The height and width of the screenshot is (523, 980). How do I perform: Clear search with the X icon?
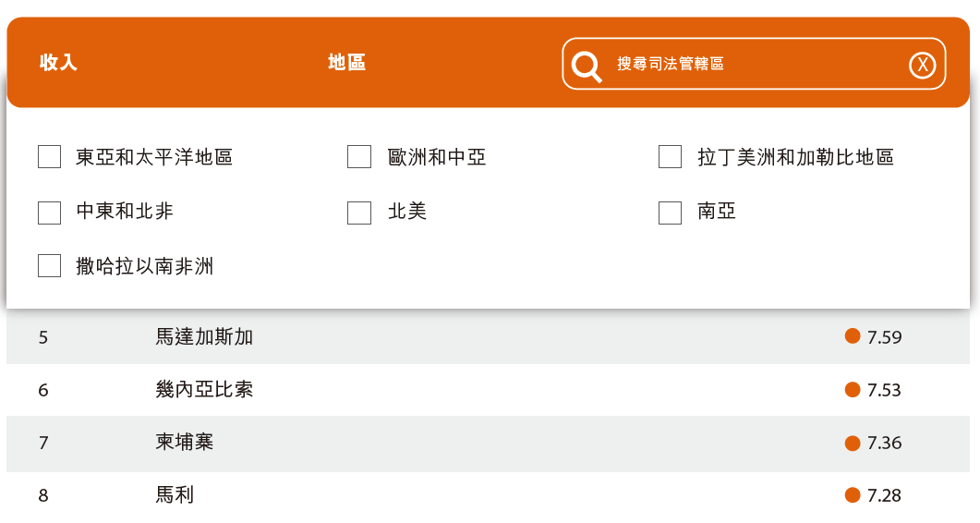pos(922,65)
